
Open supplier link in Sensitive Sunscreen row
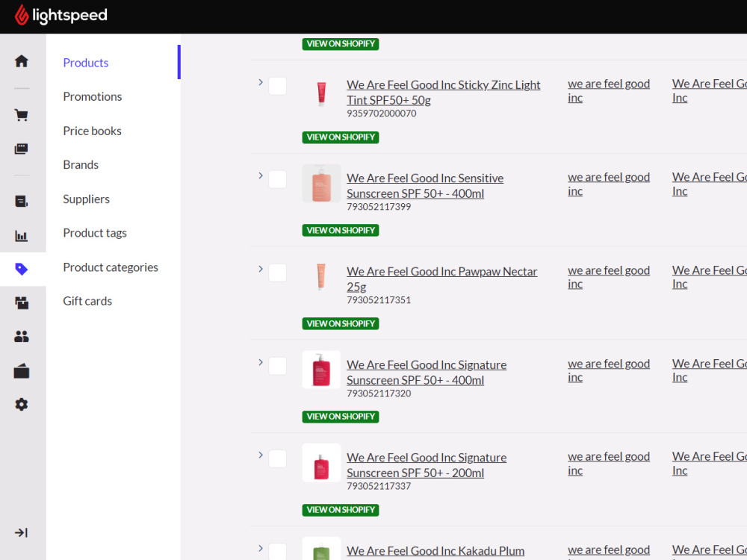tap(709, 184)
